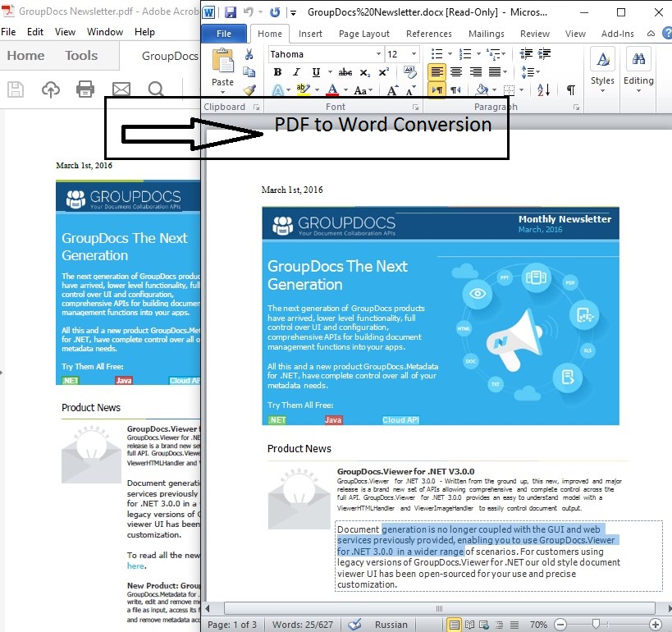This screenshot has height=632, width=672.
Task: Open the Window menu in Acrobat
Action: [105, 32]
